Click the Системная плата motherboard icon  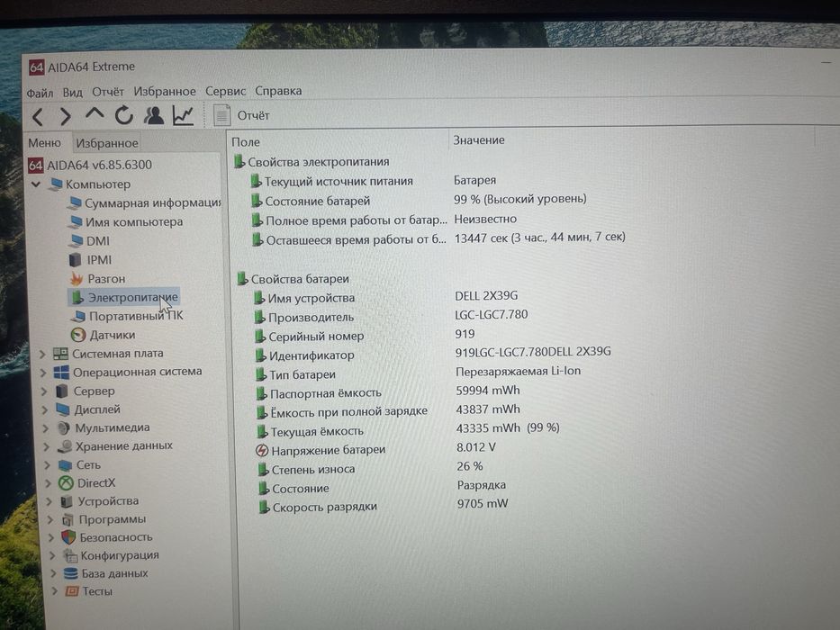pos(60,354)
